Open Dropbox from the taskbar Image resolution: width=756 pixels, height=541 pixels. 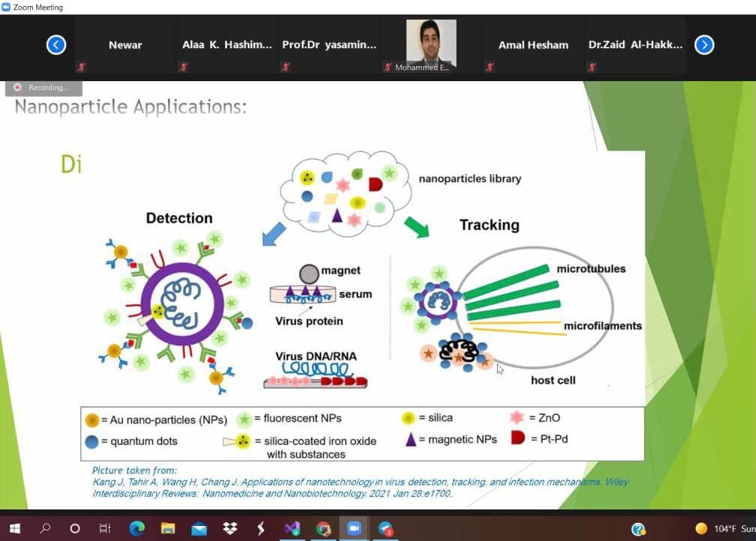(x=230, y=529)
